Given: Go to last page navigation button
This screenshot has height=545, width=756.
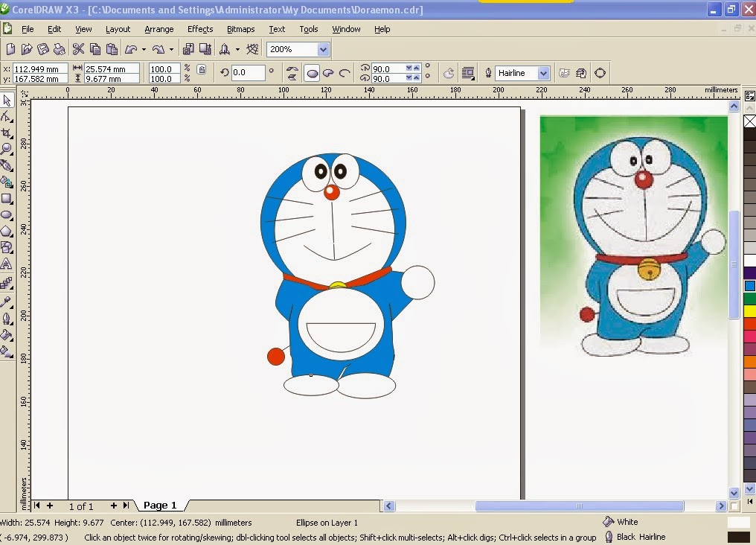Looking at the screenshot, I should [x=126, y=506].
